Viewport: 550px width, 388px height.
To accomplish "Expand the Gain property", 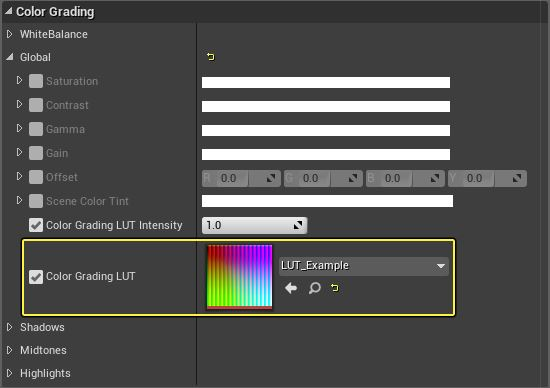I will [19, 152].
